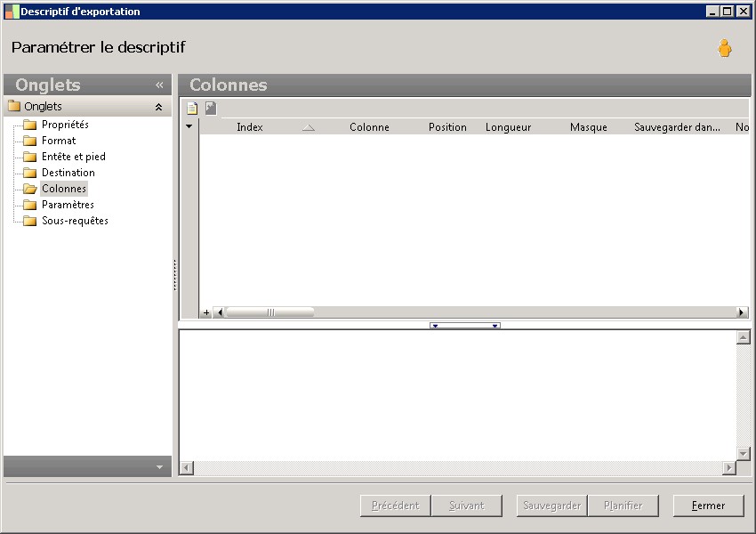
Task: Click the Colonne column header
Action: point(369,127)
